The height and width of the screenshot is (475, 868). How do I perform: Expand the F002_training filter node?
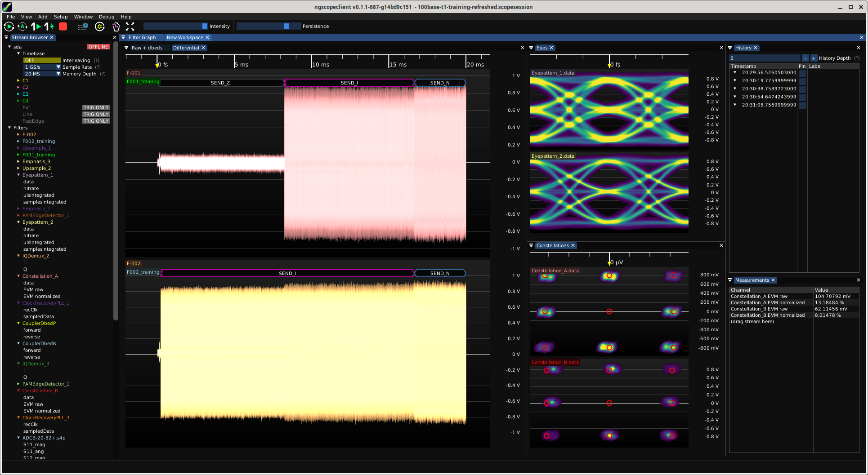tap(18, 141)
